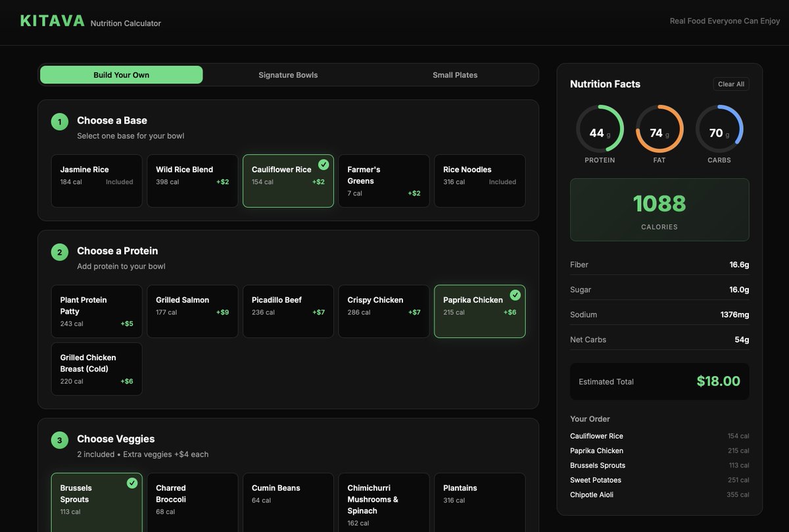This screenshot has width=789, height=532.
Task: Click the Clear All button
Action: 730,84
